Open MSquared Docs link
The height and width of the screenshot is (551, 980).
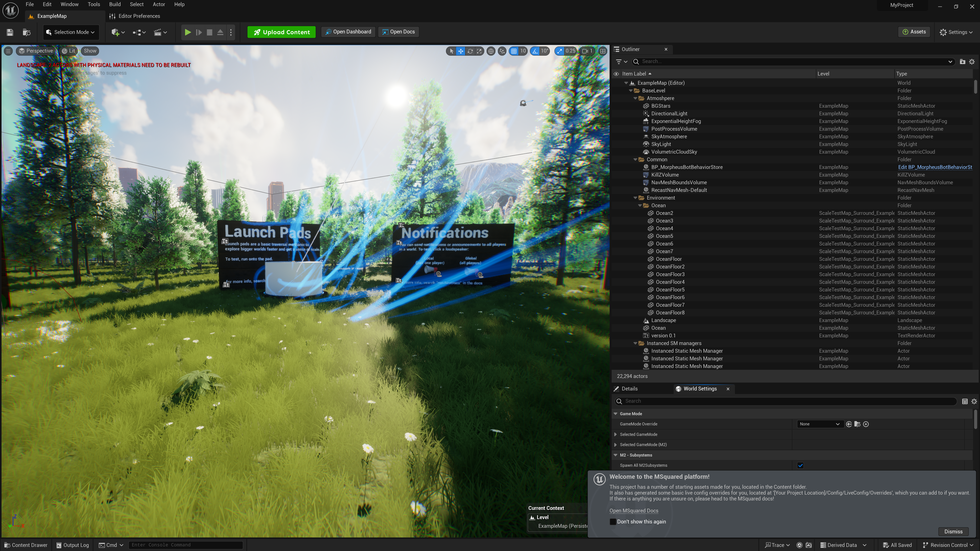633,511
